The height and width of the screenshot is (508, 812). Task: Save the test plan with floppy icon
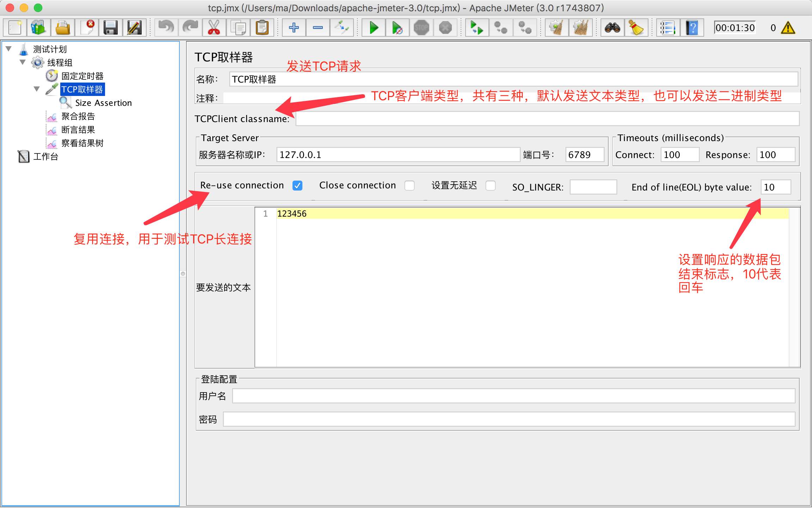[x=111, y=28]
